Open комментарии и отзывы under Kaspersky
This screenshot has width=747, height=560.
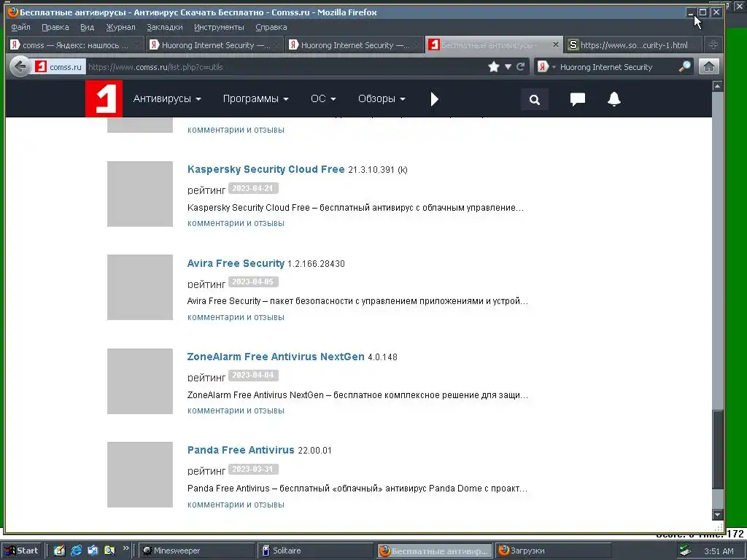[236, 223]
